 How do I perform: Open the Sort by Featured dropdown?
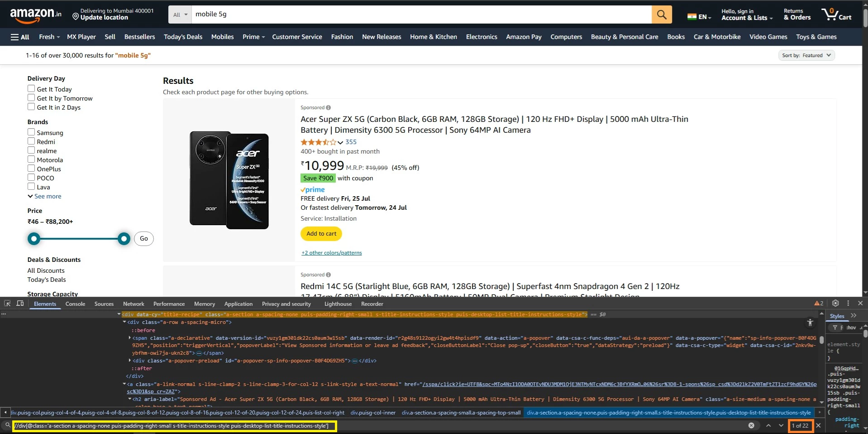(x=806, y=55)
